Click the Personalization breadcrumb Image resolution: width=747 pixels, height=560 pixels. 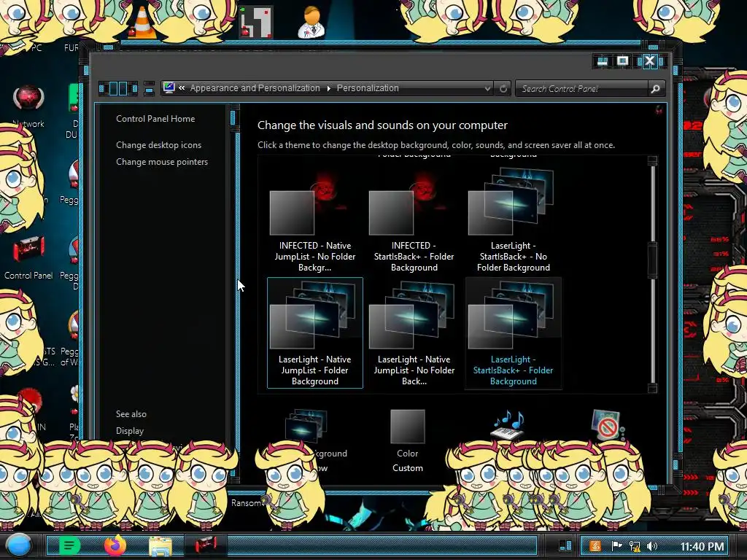click(x=368, y=88)
